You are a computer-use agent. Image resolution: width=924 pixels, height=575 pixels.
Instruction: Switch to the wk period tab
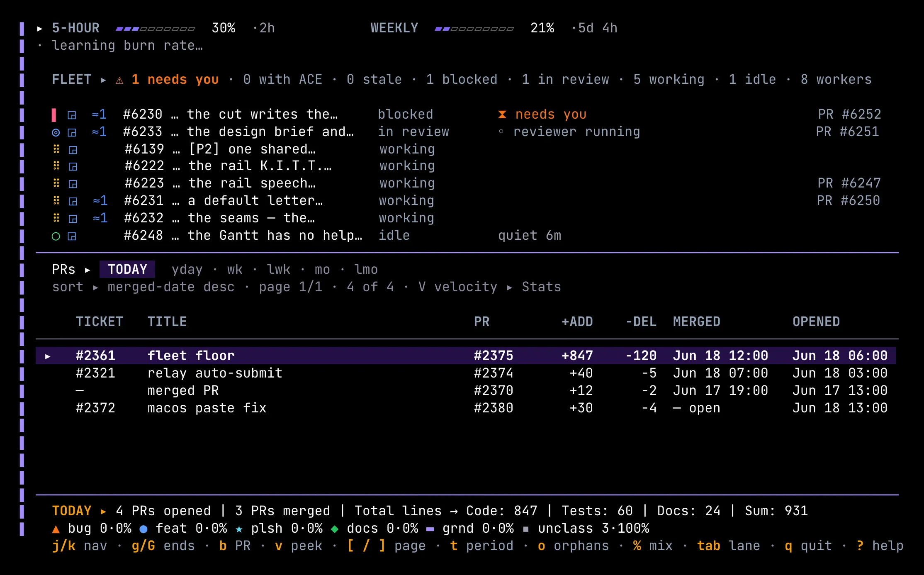click(235, 270)
